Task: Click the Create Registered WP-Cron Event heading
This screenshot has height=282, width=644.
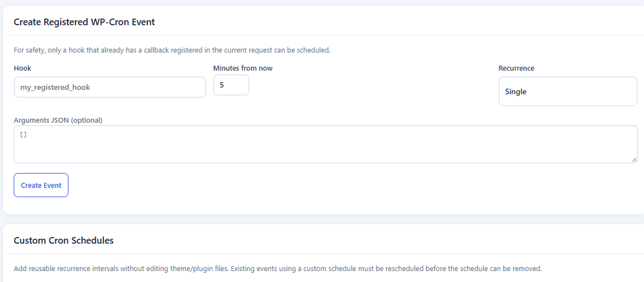Action: click(84, 22)
